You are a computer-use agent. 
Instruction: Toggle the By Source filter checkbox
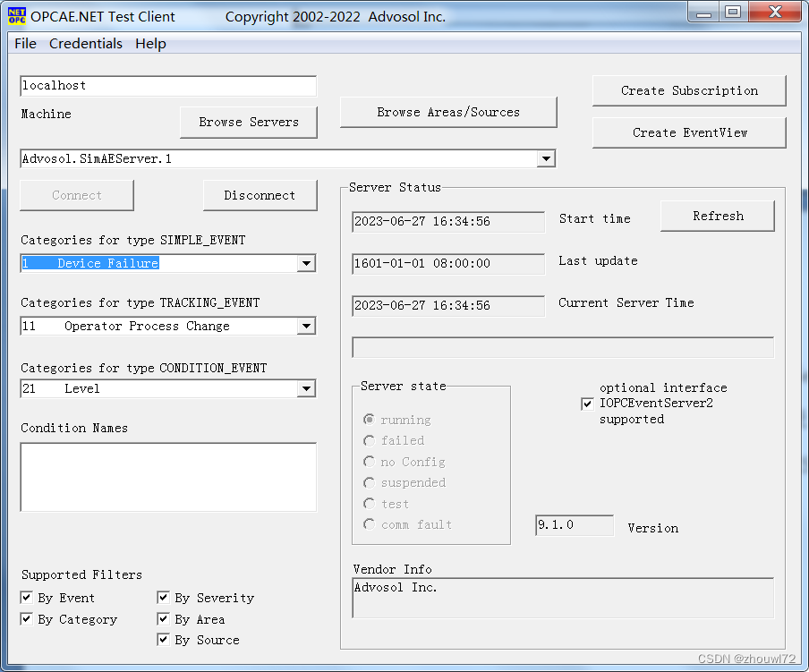tap(163, 640)
